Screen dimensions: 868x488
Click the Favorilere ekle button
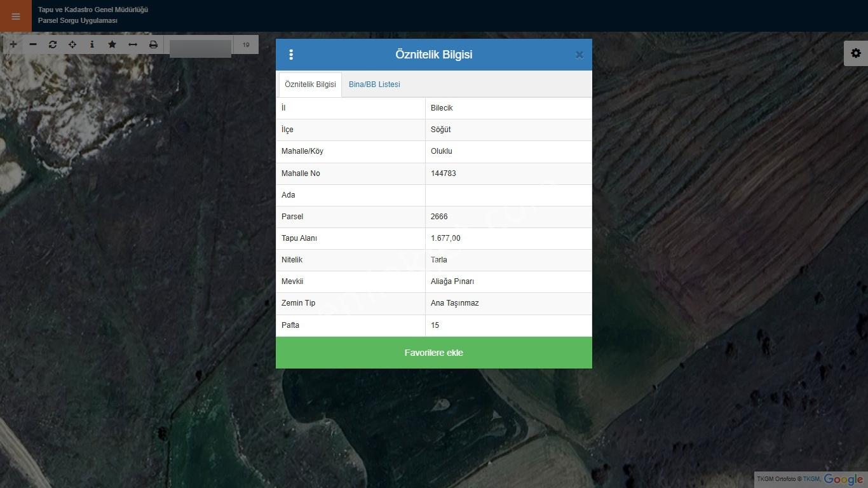[x=434, y=353]
